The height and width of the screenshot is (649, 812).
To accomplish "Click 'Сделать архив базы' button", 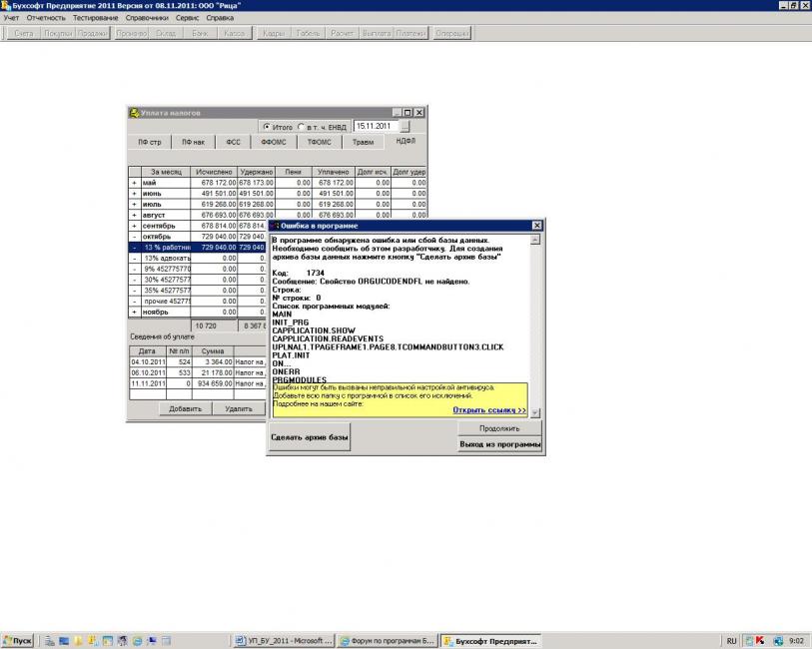I will click(x=310, y=437).
